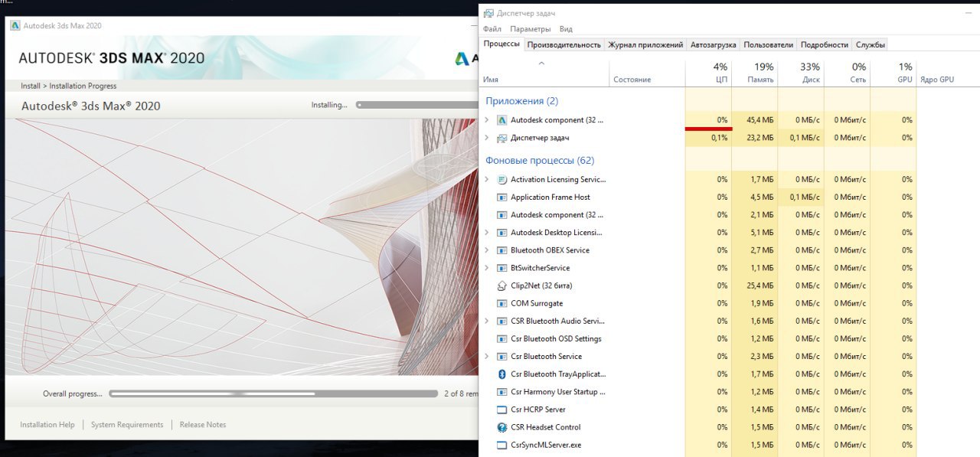Click the CsrSyncMLServer.exe icon
Image resolution: width=980 pixels, height=457 pixels.
point(502,445)
